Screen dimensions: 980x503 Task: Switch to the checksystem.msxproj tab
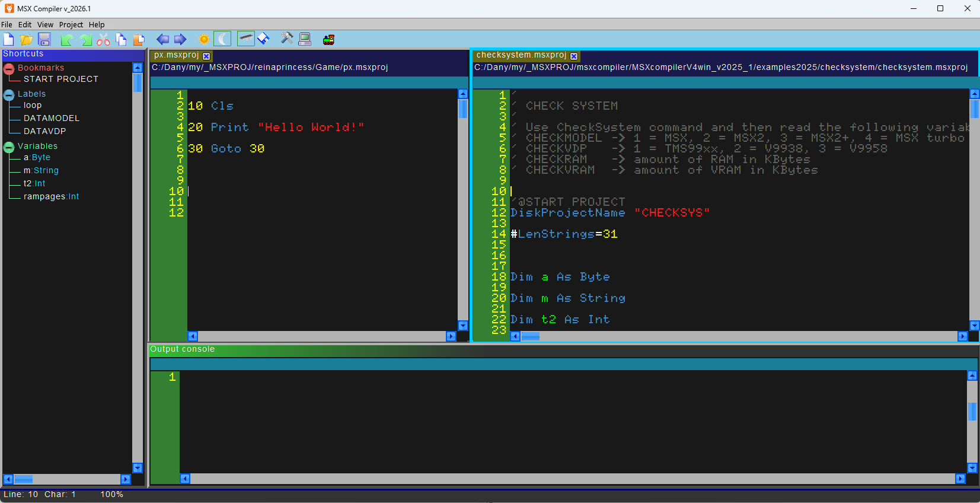[522, 55]
